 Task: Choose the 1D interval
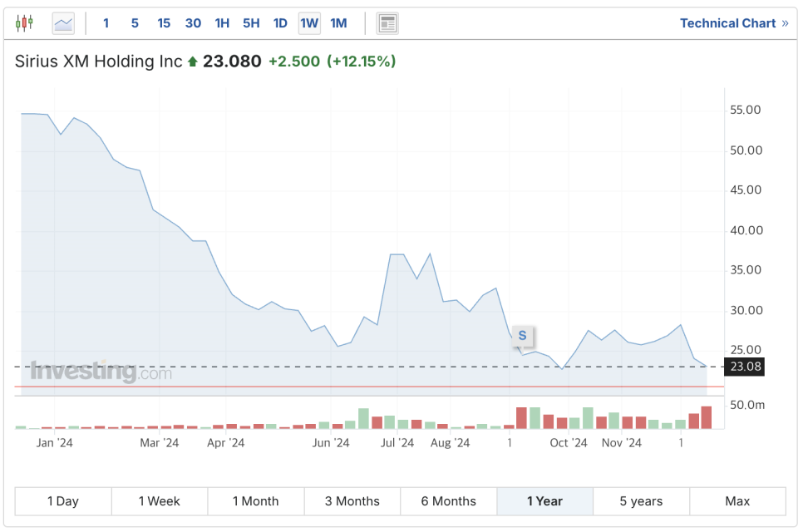(280, 23)
